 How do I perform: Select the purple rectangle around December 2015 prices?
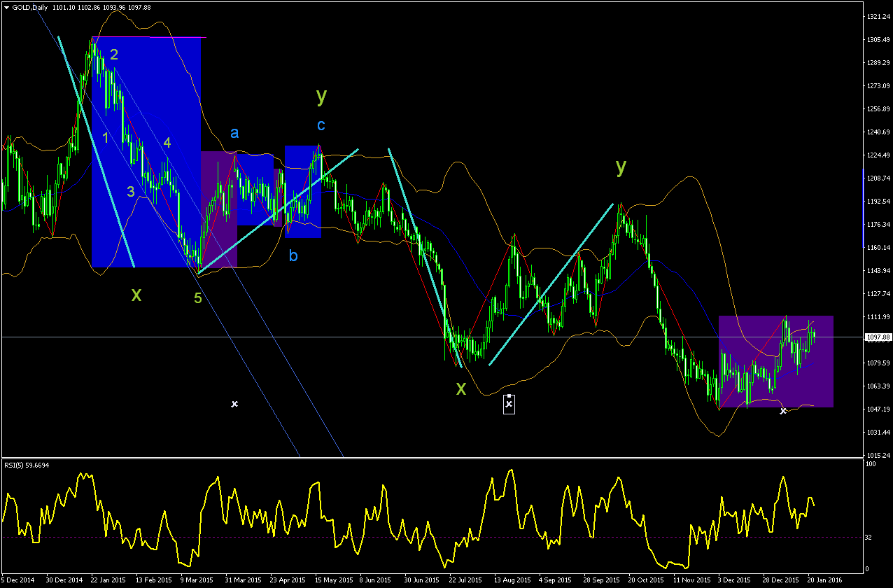point(776,361)
